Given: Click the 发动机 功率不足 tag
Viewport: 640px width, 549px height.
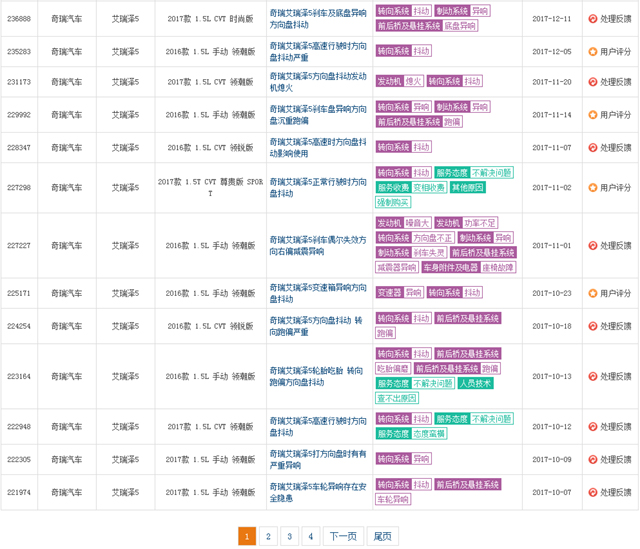Looking at the screenshot, I should pyautogui.click(x=466, y=223).
